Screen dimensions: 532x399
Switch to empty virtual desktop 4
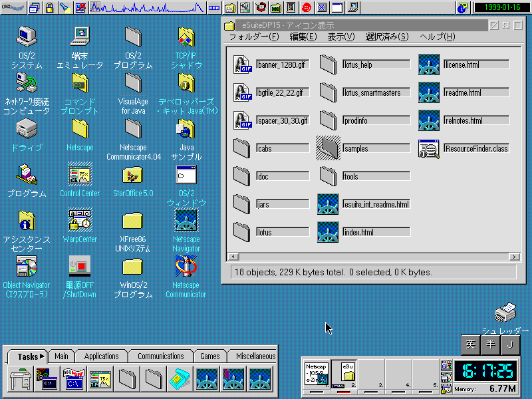click(x=398, y=374)
